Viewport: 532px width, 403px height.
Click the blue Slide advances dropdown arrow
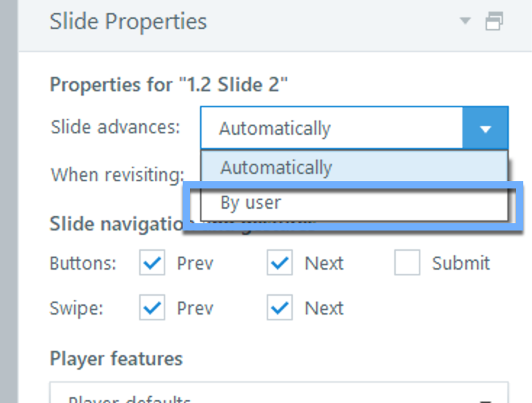coord(485,129)
